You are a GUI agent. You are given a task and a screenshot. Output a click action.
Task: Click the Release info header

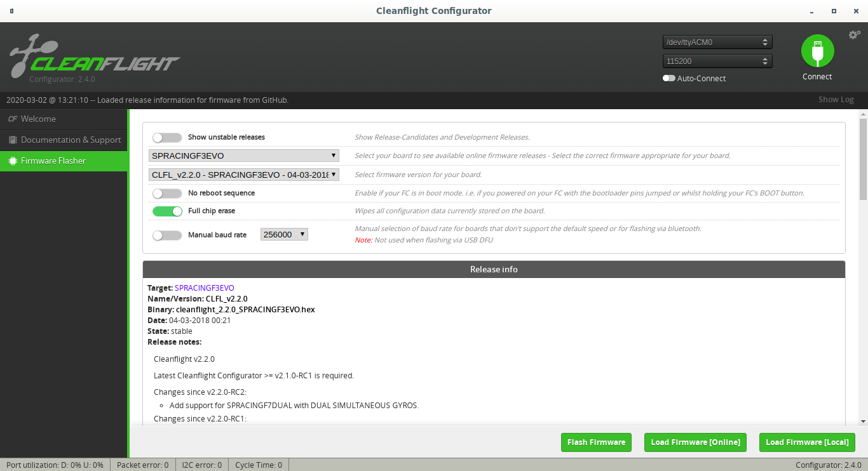(x=494, y=269)
